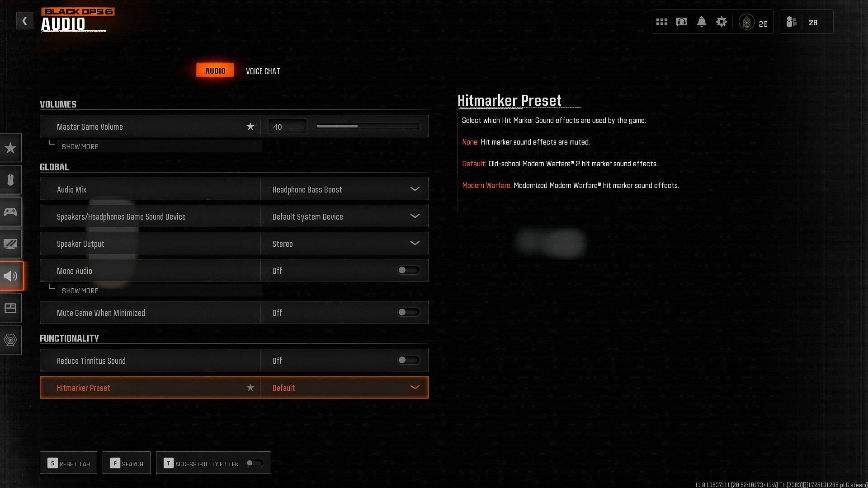
Task: Select the Audio tab
Action: coord(215,70)
